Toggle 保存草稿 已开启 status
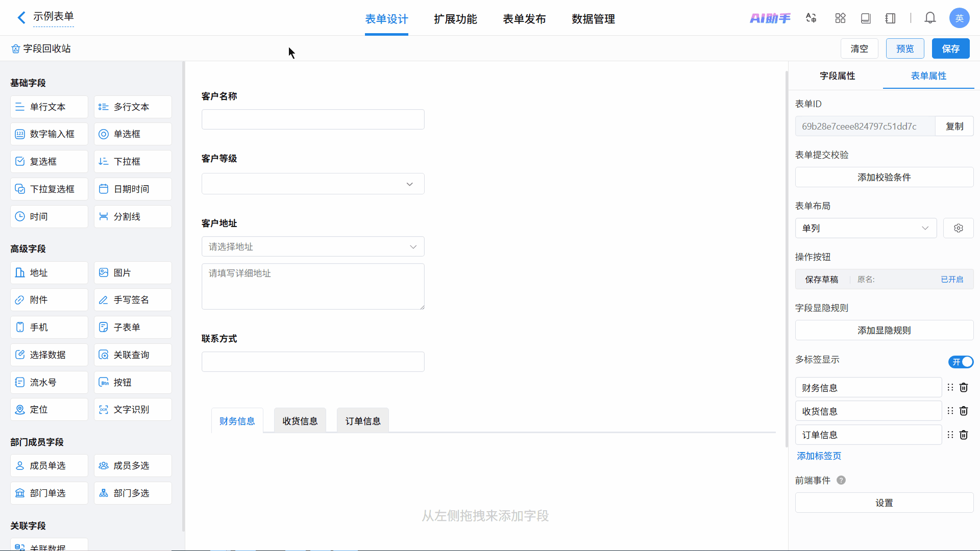 click(x=951, y=280)
